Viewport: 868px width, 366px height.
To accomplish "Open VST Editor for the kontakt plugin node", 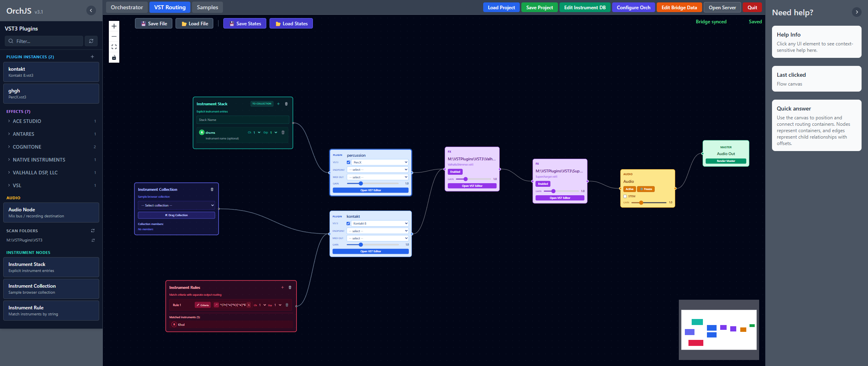I will pos(371,251).
